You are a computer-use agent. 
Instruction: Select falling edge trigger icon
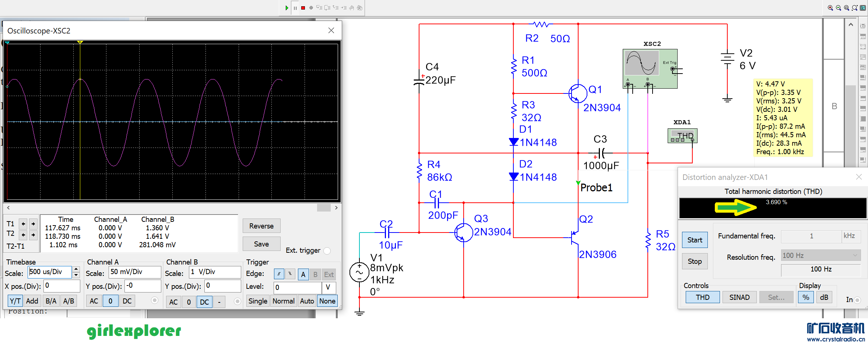tap(290, 274)
